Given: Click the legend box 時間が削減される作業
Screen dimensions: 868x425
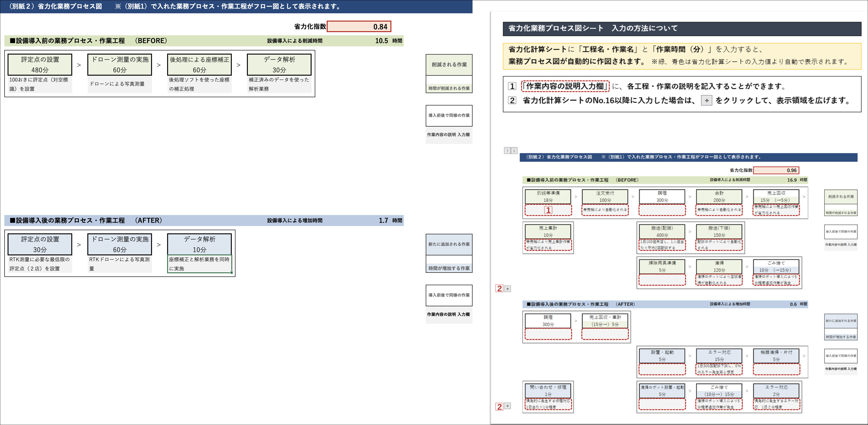Looking at the screenshot, I should point(449,88).
